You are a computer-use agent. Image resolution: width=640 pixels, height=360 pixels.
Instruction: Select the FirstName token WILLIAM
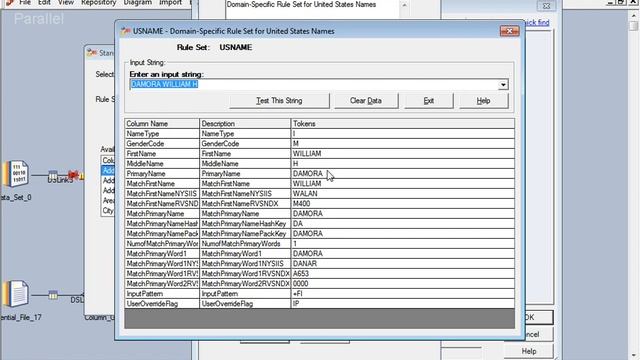[x=402, y=154]
